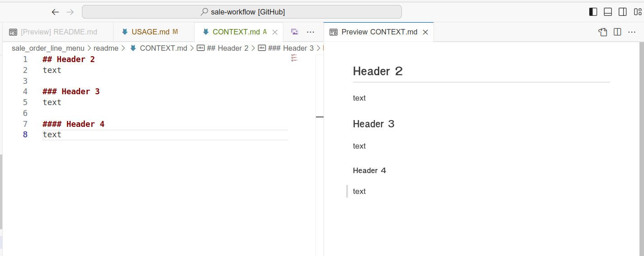
Task: Toggle the secondary side bar
Action: pos(623,12)
